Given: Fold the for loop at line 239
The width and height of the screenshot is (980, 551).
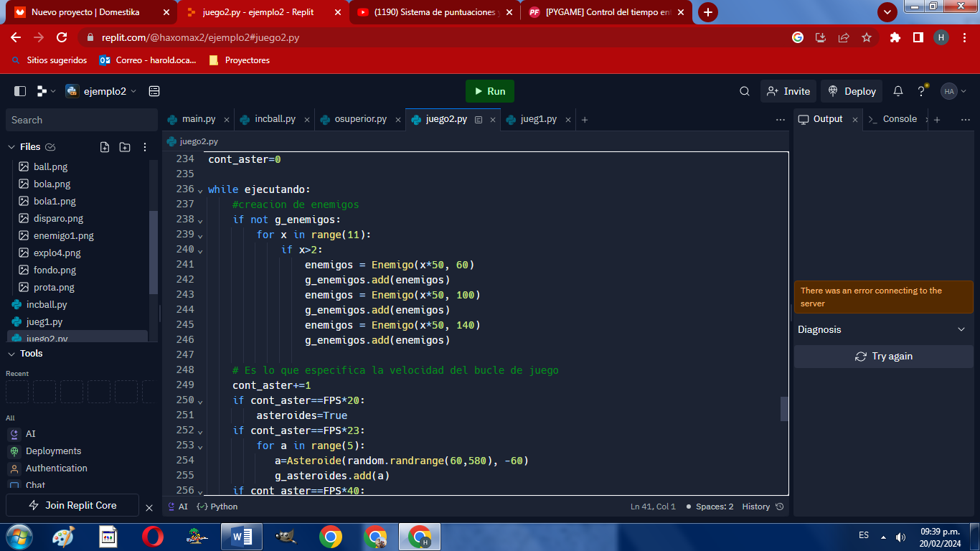Looking at the screenshot, I should tap(200, 235).
